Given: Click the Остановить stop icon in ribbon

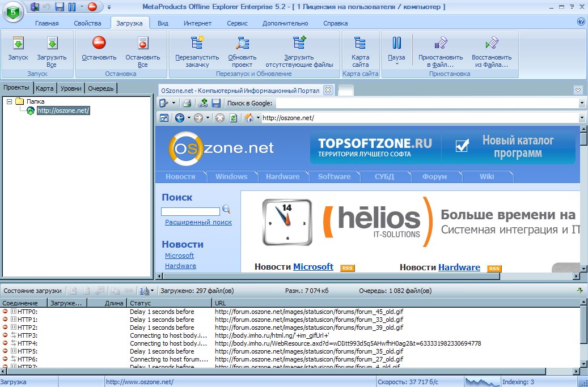Looking at the screenshot, I should tap(99, 42).
